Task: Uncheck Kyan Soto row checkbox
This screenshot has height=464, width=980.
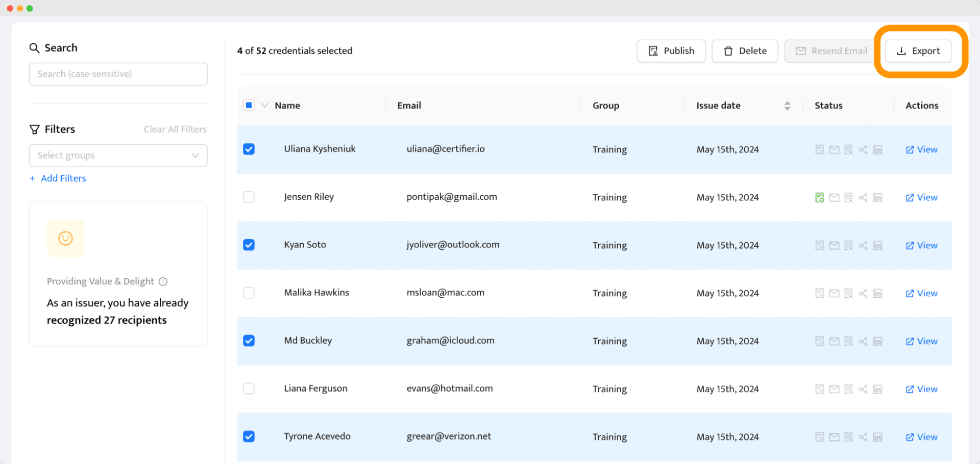Action: pos(249,245)
